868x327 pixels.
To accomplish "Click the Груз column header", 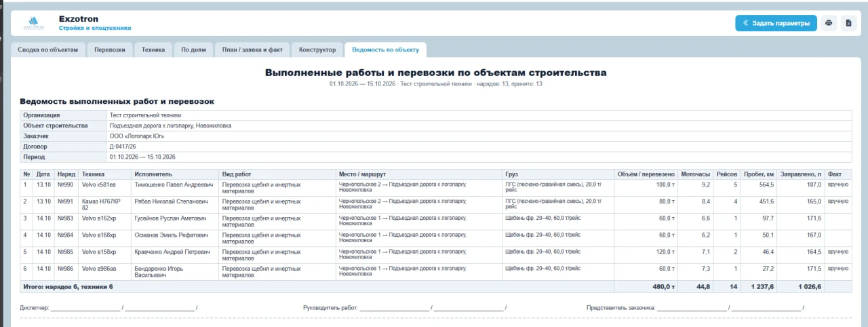I will [x=559, y=174].
